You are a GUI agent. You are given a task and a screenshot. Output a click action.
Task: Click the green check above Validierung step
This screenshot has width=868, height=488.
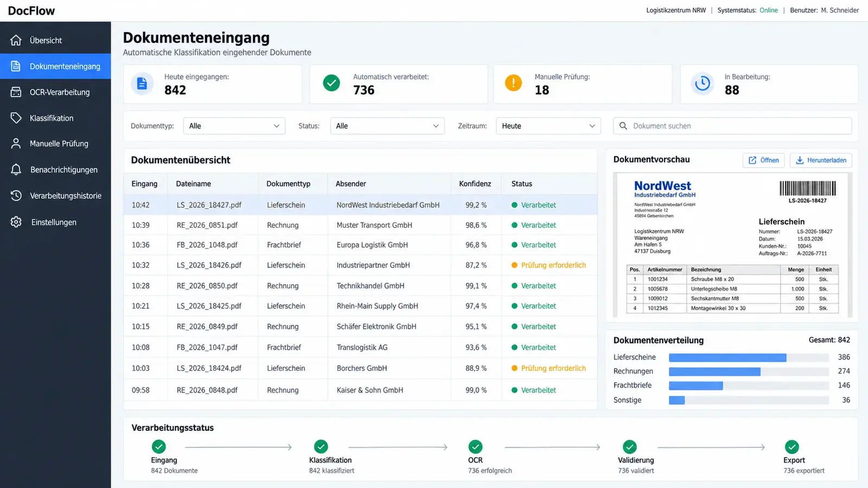click(630, 447)
